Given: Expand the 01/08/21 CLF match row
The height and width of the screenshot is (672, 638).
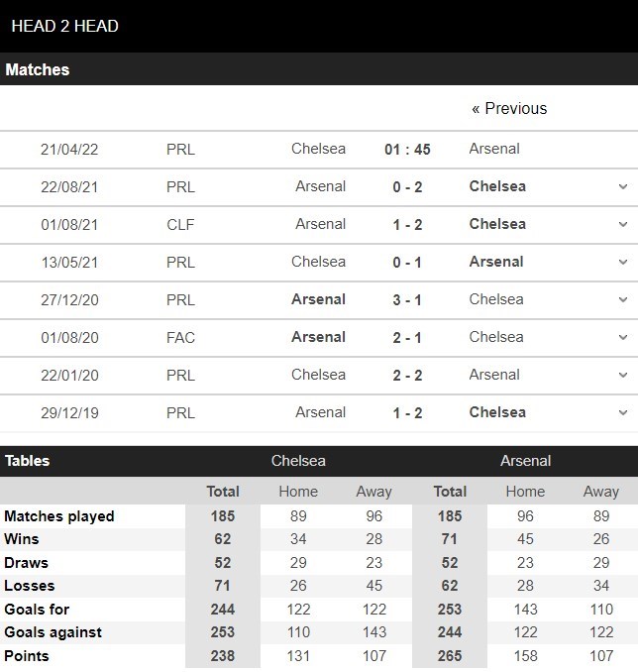Looking at the screenshot, I should coord(623,224).
